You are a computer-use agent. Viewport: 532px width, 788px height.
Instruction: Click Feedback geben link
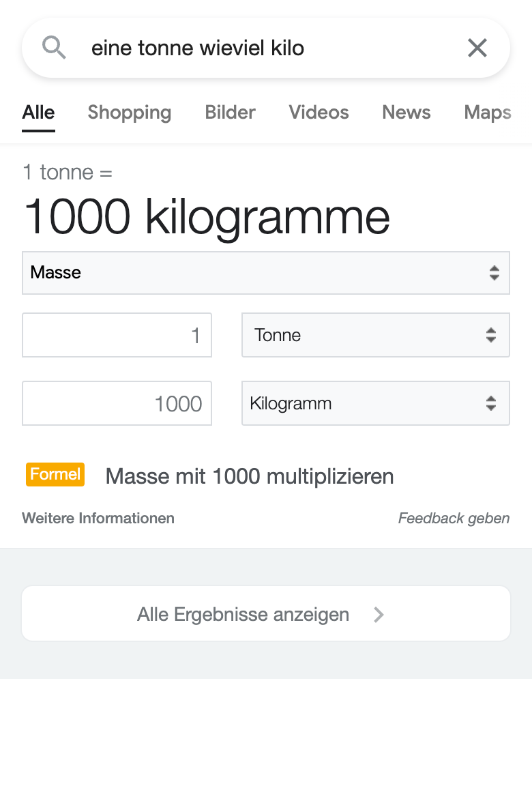coord(454,519)
